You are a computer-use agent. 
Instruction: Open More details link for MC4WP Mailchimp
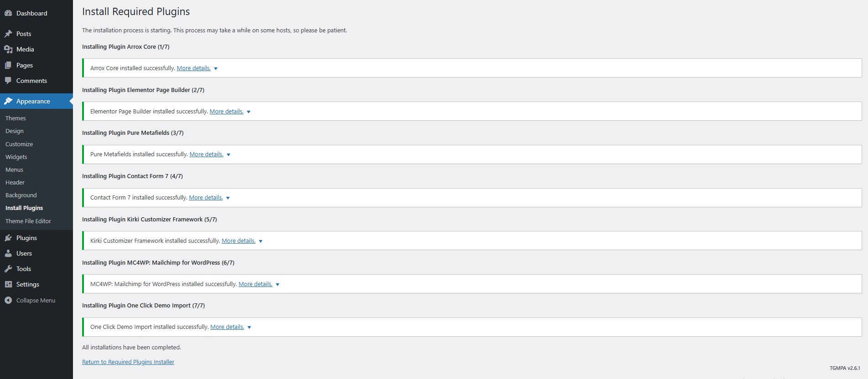pos(255,284)
